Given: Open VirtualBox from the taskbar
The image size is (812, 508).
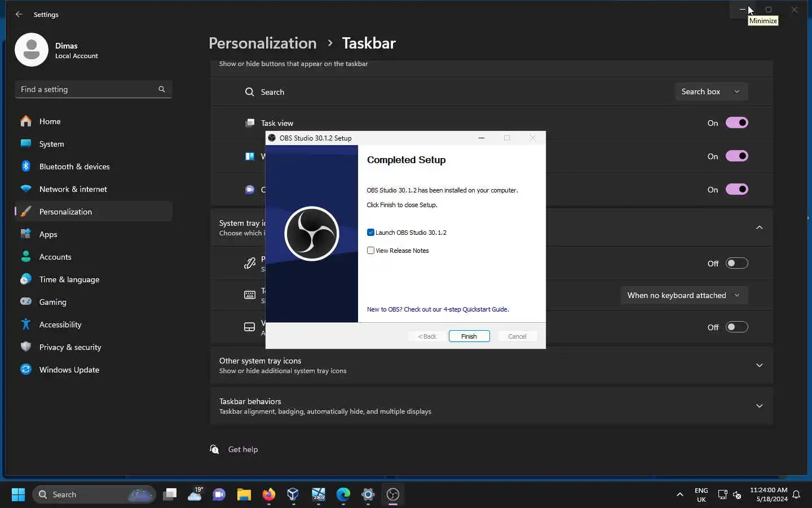Looking at the screenshot, I should pos(293,494).
